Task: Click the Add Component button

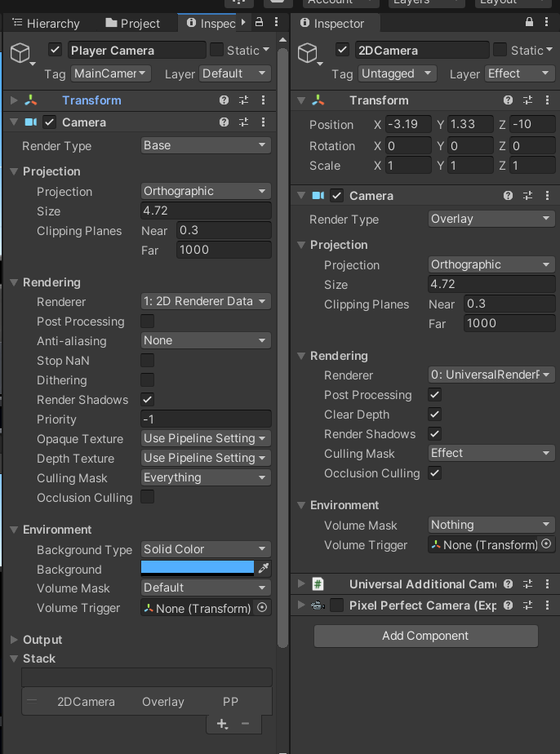Action: tap(425, 636)
